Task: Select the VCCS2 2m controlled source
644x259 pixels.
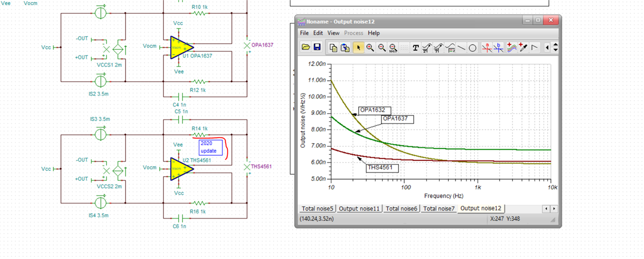Action: (118, 170)
